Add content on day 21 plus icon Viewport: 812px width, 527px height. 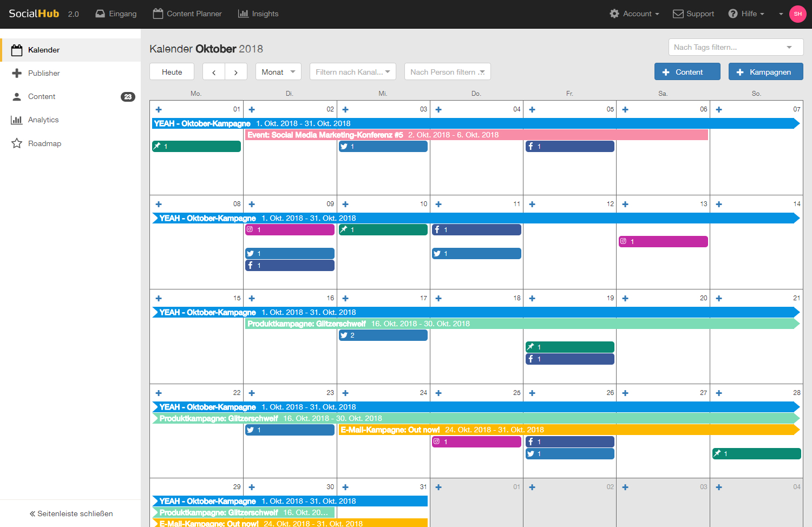tap(719, 298)
